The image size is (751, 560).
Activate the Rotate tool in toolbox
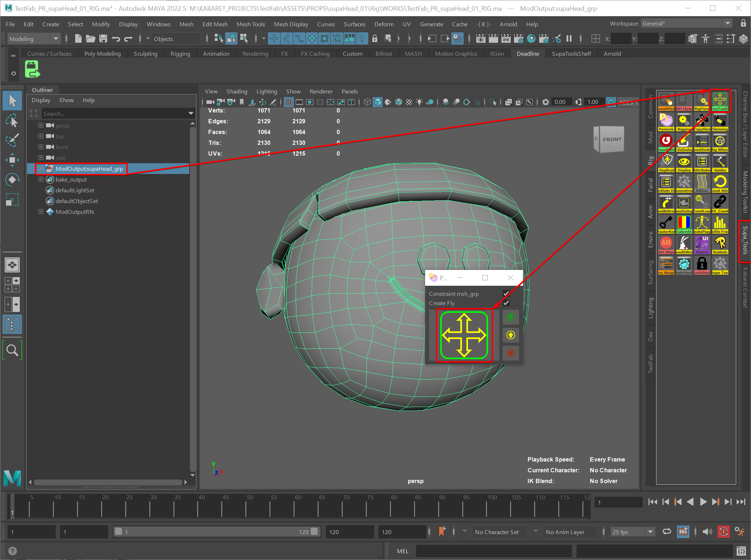point(12,179)
